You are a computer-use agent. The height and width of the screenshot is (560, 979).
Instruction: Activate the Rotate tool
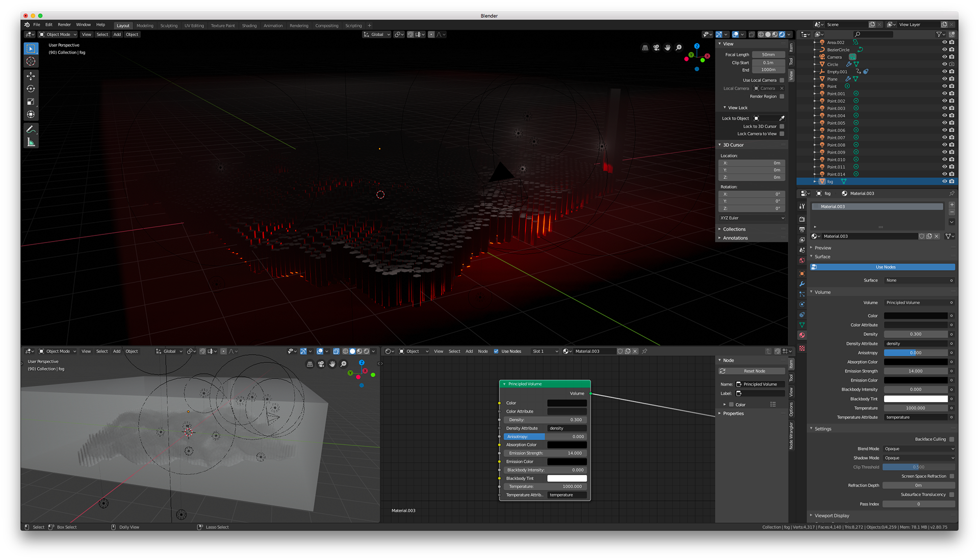point(31,89)
